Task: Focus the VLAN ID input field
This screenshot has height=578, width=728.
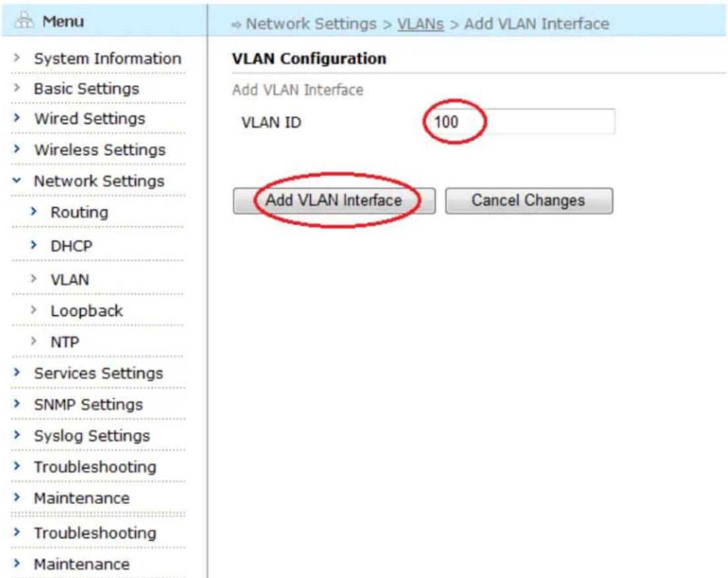Action: [522, 121]
